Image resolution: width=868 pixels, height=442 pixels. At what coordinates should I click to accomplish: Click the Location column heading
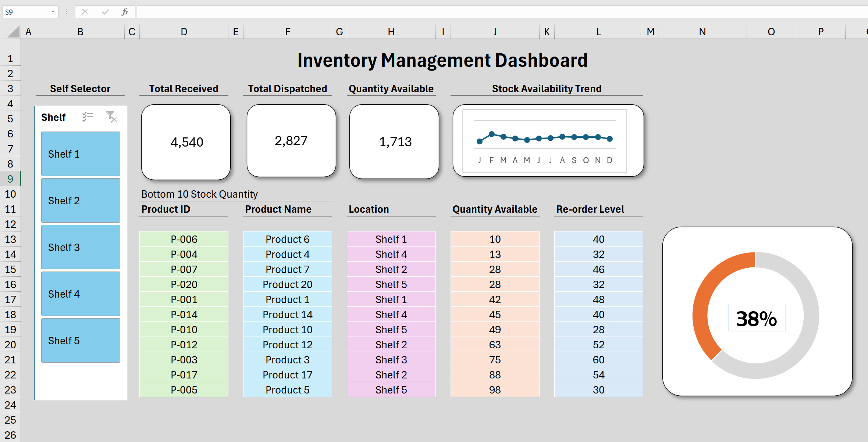[369, 209]
